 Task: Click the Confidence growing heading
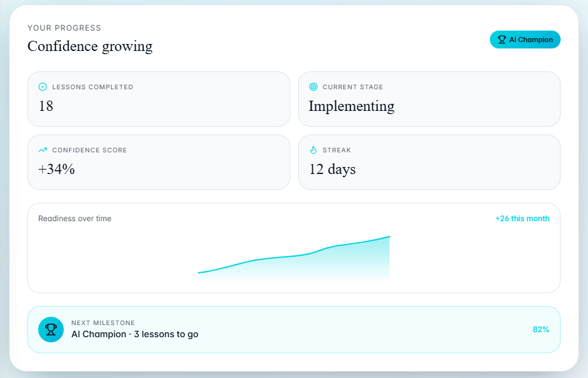tap(90, 46)
